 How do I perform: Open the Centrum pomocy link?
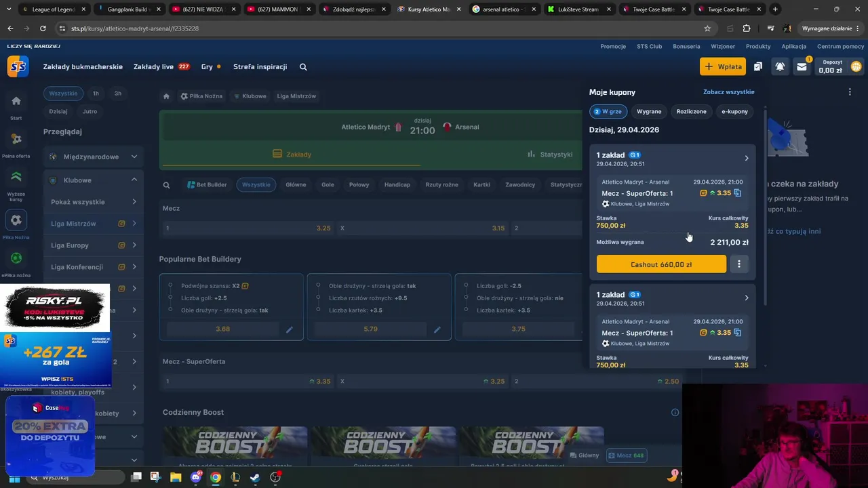pyautogui.click(x=840, y=47)
